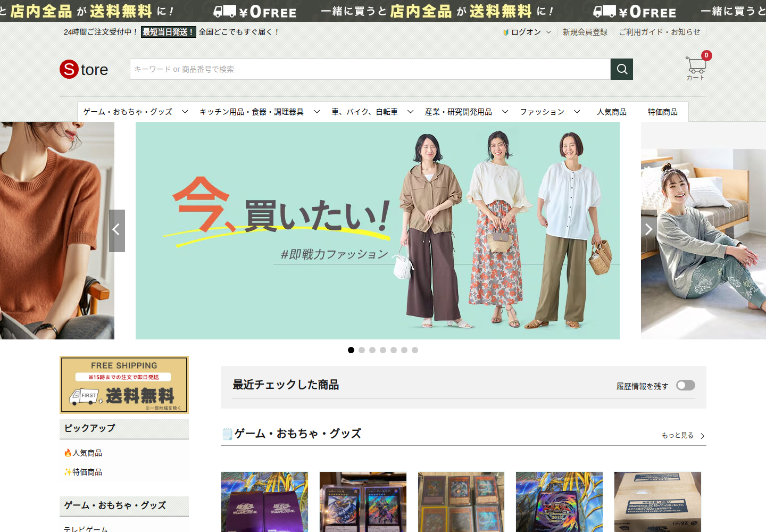
Task: Expand the ファッション menu chevron
Action: [577, 112]
